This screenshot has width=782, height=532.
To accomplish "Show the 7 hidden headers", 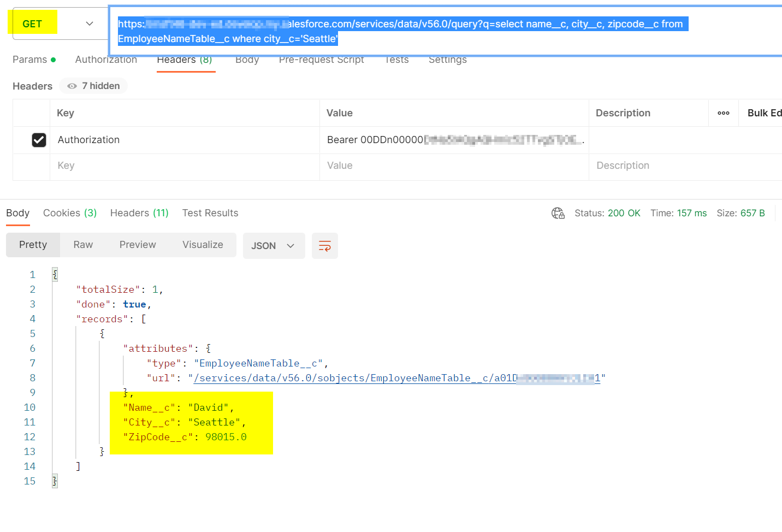I will 93,86.
